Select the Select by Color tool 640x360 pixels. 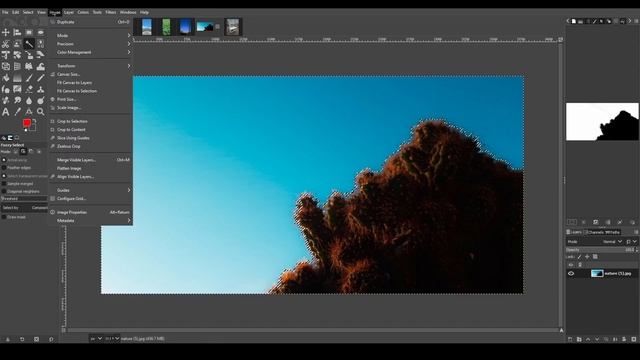[40, 44]
